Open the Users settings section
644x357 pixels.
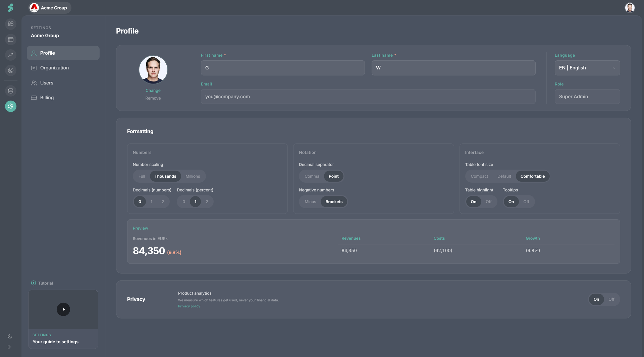tap(63, 83)
